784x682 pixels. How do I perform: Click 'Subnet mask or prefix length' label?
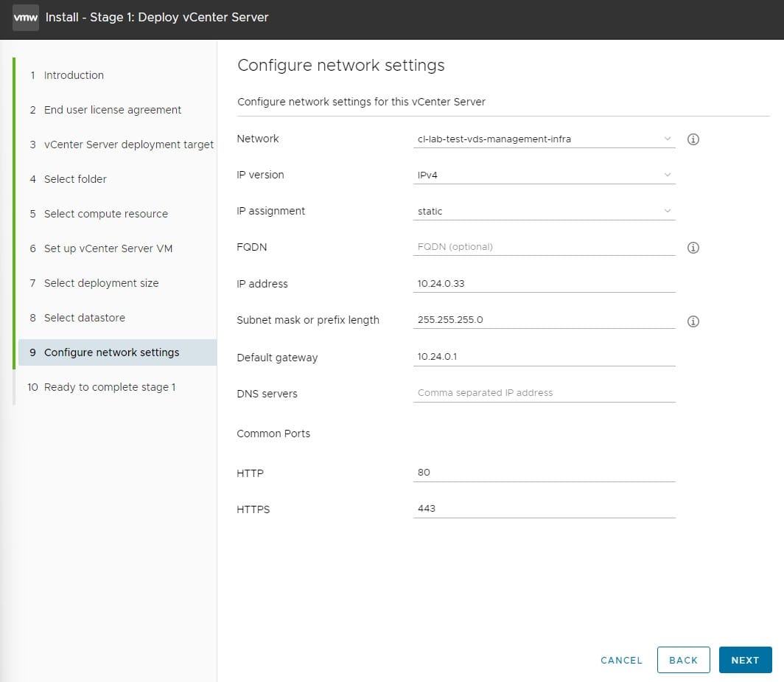(308, 320)
